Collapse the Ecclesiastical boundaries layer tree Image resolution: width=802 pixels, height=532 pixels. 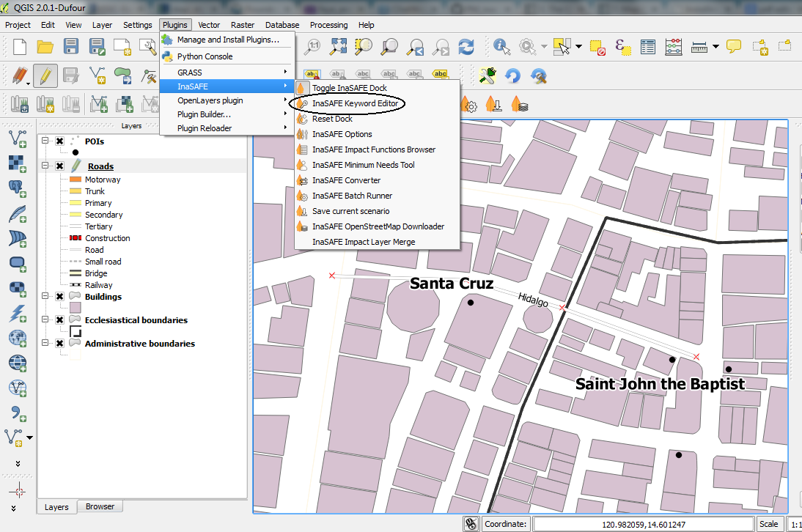[x=45, y=319]
